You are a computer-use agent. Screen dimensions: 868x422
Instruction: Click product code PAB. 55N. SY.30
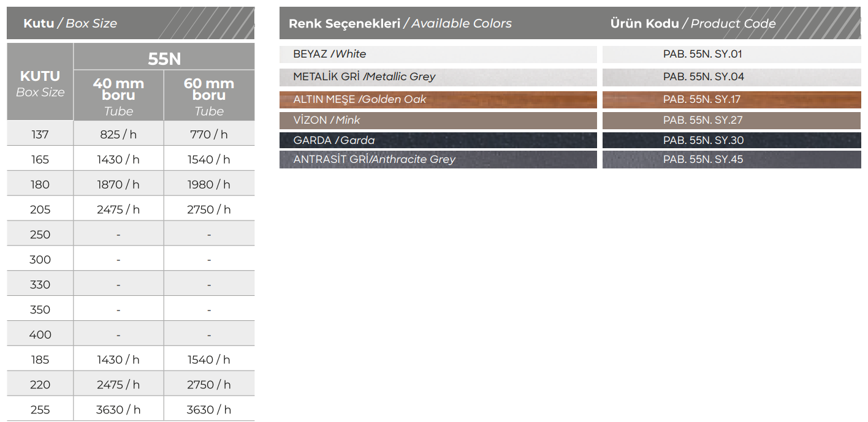click(702, 140)
